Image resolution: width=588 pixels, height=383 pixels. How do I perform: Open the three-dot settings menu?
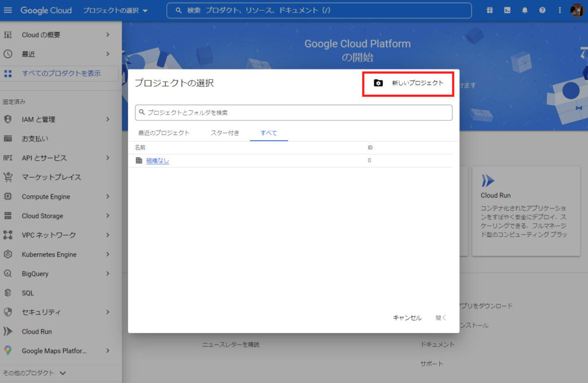point(560,10)
